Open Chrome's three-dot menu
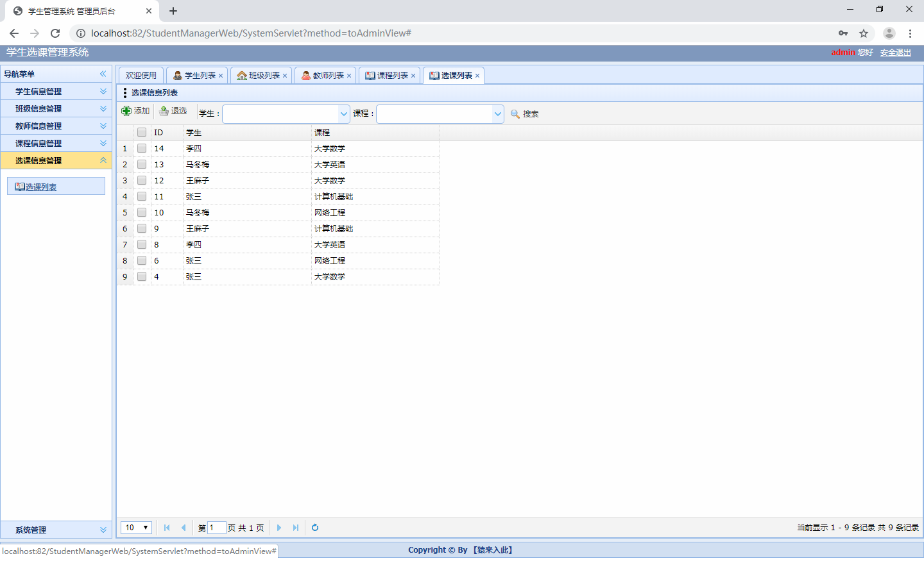The width and height of the screenshot is (924, 570). [x=910, y=33]
